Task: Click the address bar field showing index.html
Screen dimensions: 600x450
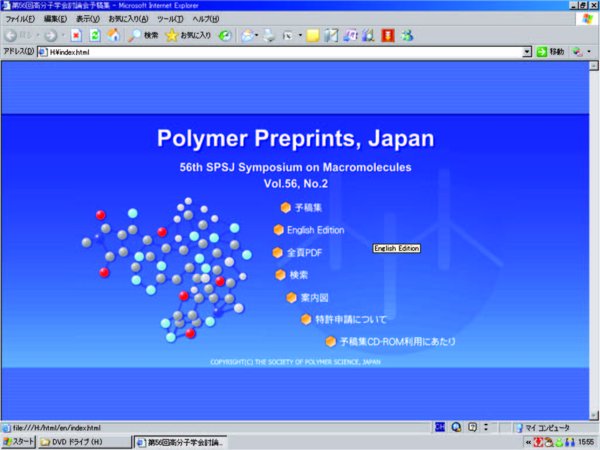Action: [280, 52]
